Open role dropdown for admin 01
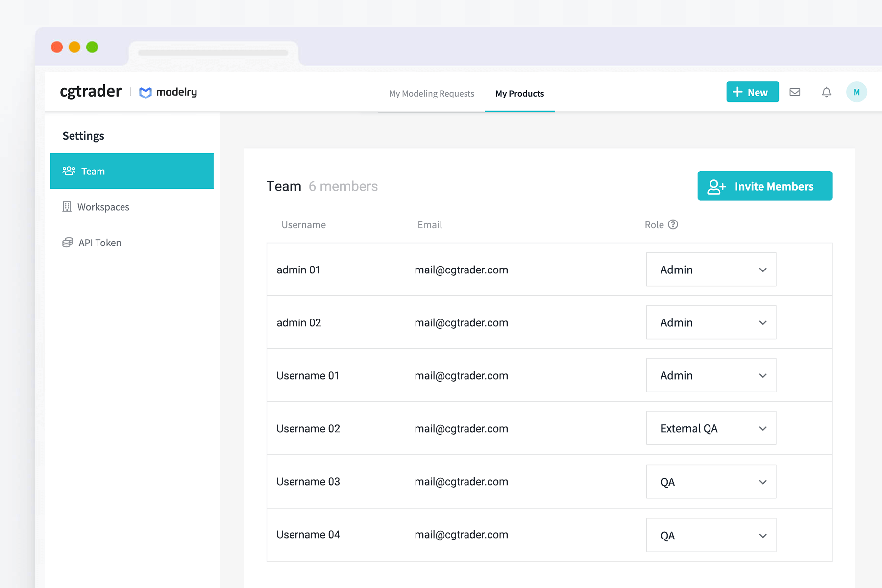The image size is (882, 588). 711,269
